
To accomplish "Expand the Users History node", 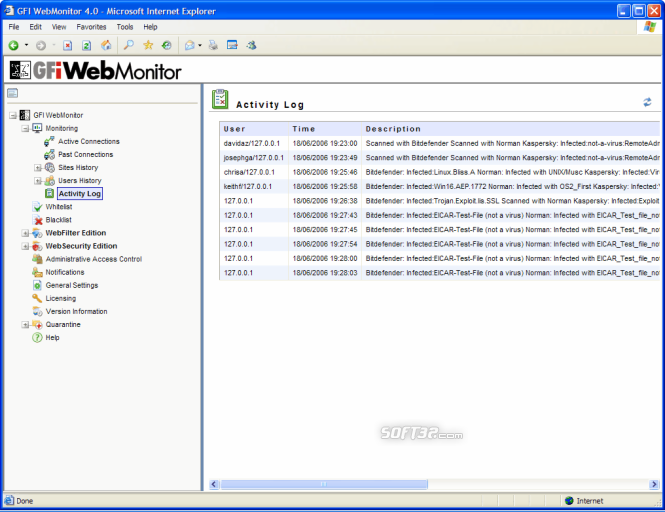I will coord(37,181).
